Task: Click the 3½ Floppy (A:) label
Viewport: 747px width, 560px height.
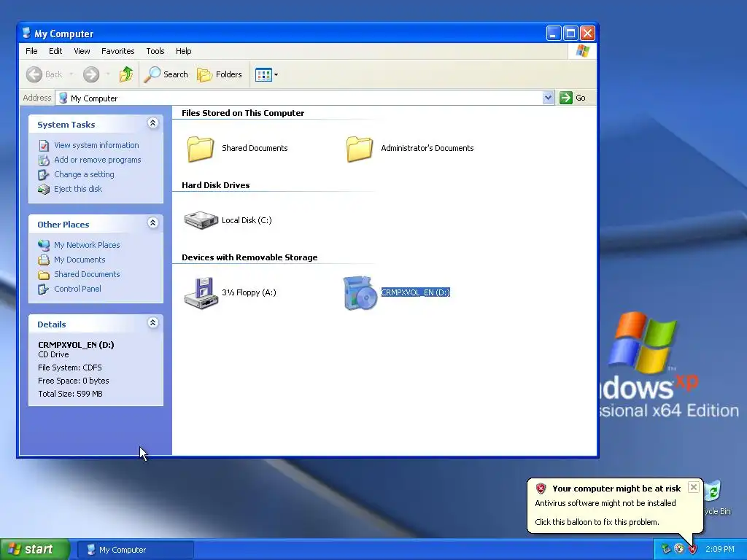Action: (249, 292)
